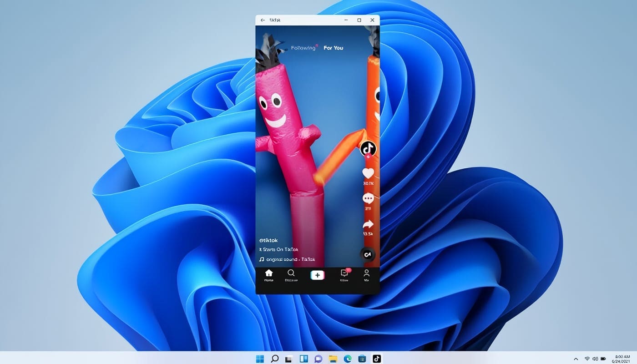The image size is (637, 364).
Task: Open comments with the speech bubble icon
Action: pyautogui.click(x=368, y=198)
